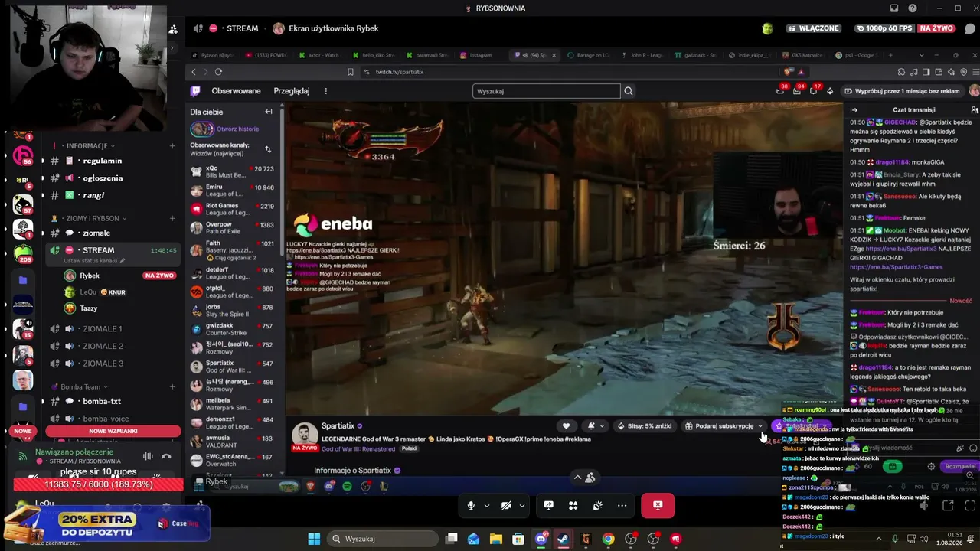
Task: Open the rangi channel
Action: click(93, 195)
